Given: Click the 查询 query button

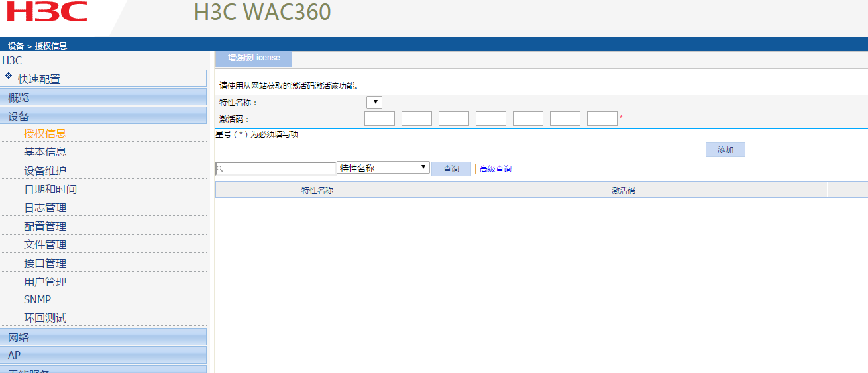Looking at the screenshot, I should 451,169.
